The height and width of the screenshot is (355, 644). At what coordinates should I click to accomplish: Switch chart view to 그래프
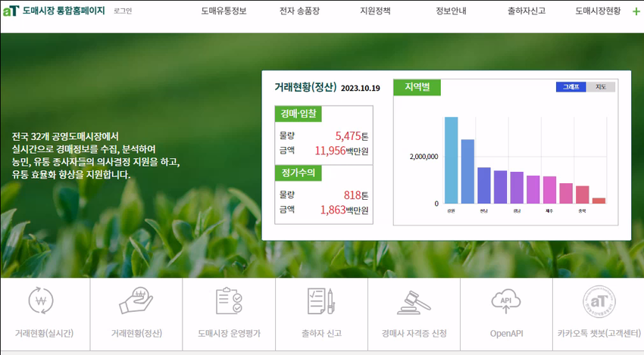coord(571,87)
